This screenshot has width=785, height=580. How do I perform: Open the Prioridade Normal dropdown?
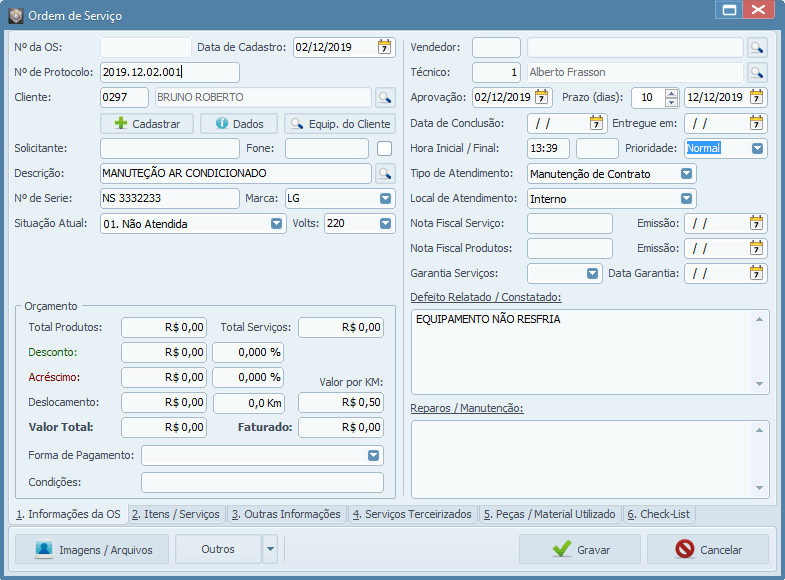pos(757,149)
